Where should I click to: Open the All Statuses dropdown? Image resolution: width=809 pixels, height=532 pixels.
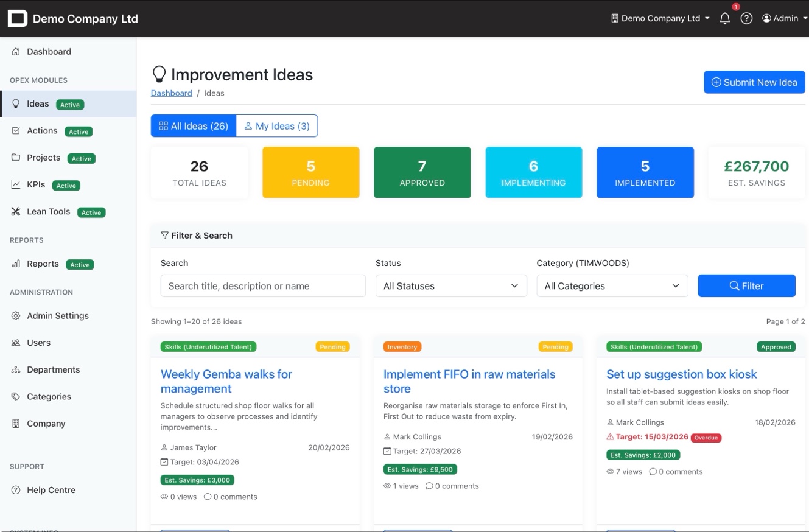point(450,285)
